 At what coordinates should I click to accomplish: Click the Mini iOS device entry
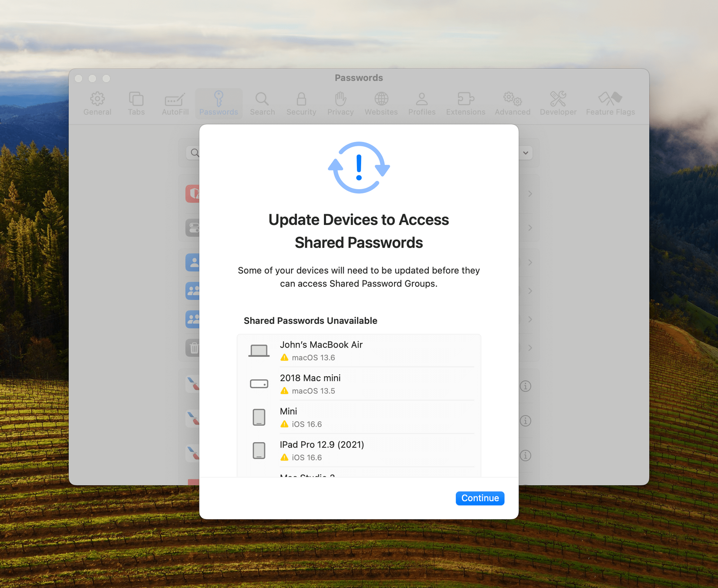(x=358, y=417)
